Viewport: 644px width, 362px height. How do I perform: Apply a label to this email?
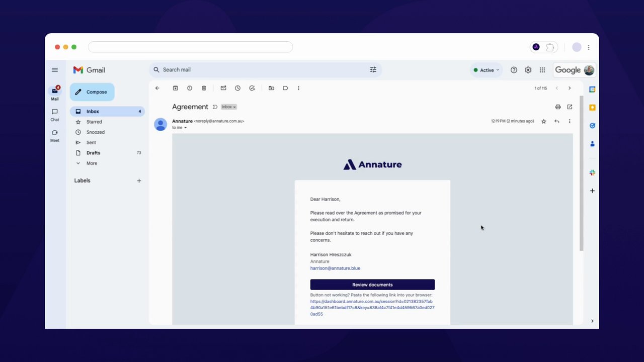point(285,88)
